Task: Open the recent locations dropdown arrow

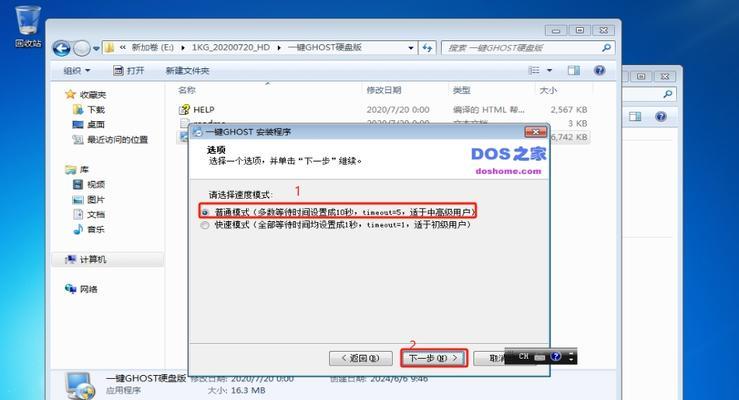Action: coord(96,48)
